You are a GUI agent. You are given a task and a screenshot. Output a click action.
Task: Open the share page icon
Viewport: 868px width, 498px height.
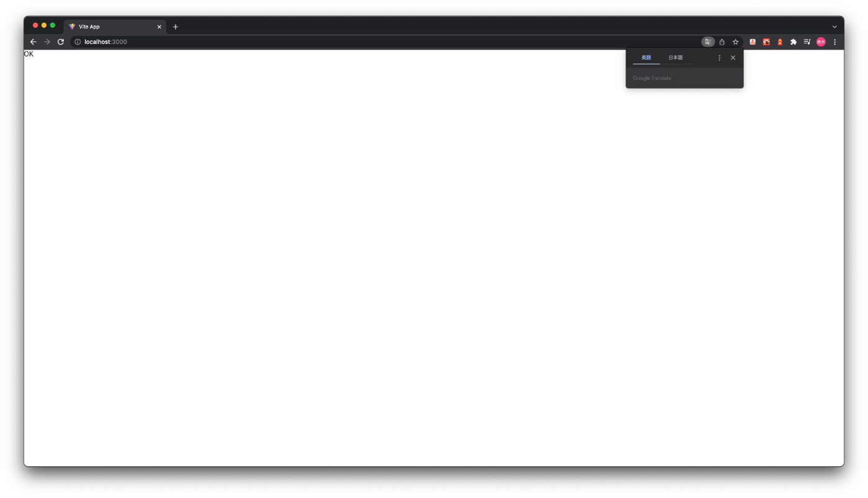coord(722,42)
